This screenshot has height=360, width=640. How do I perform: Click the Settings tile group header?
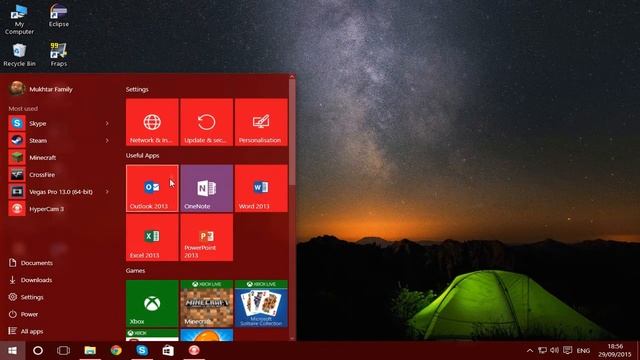137,89
